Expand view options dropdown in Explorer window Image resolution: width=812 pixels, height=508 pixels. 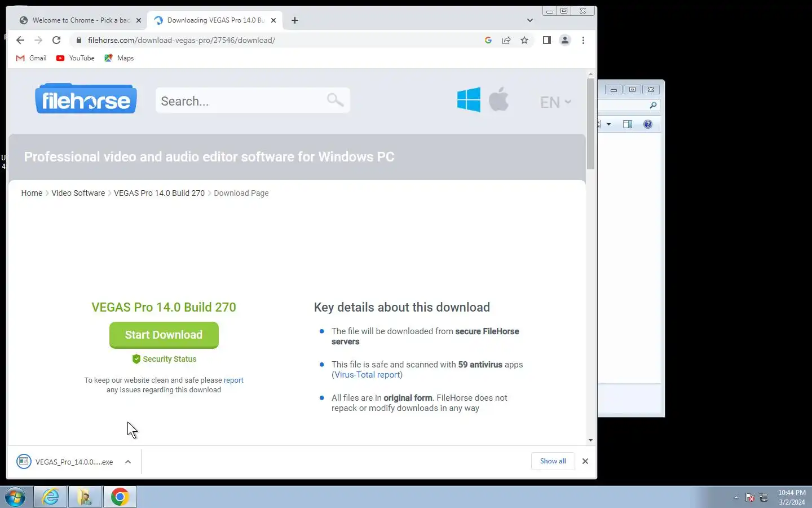pos(609,124)
